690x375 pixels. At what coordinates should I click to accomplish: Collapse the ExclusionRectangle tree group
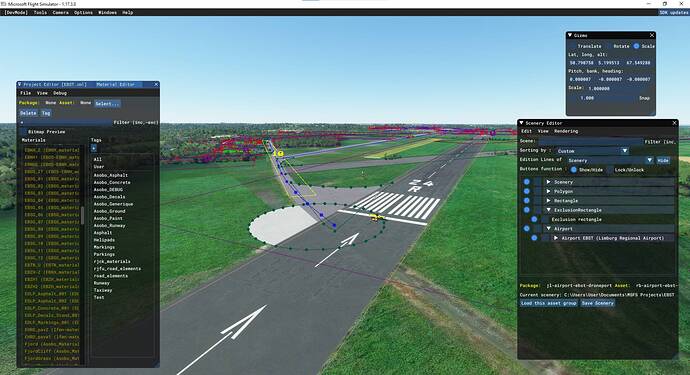pyautogui.click(x=548, y=210)
